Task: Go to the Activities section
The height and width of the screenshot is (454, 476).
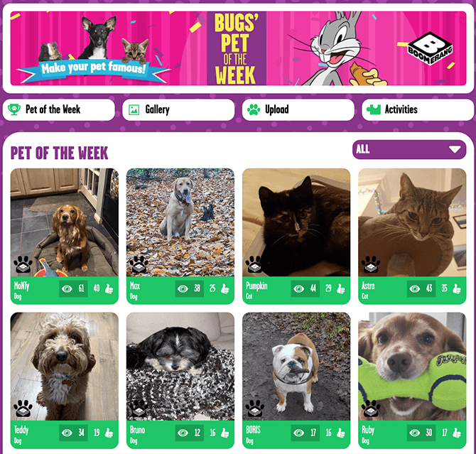Action: point(418,109)
